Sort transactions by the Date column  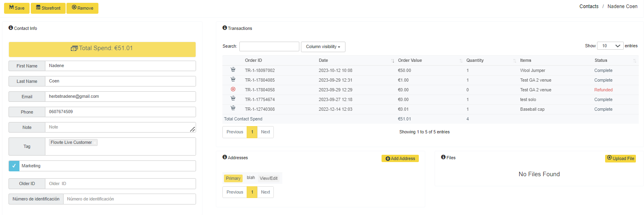356,60
